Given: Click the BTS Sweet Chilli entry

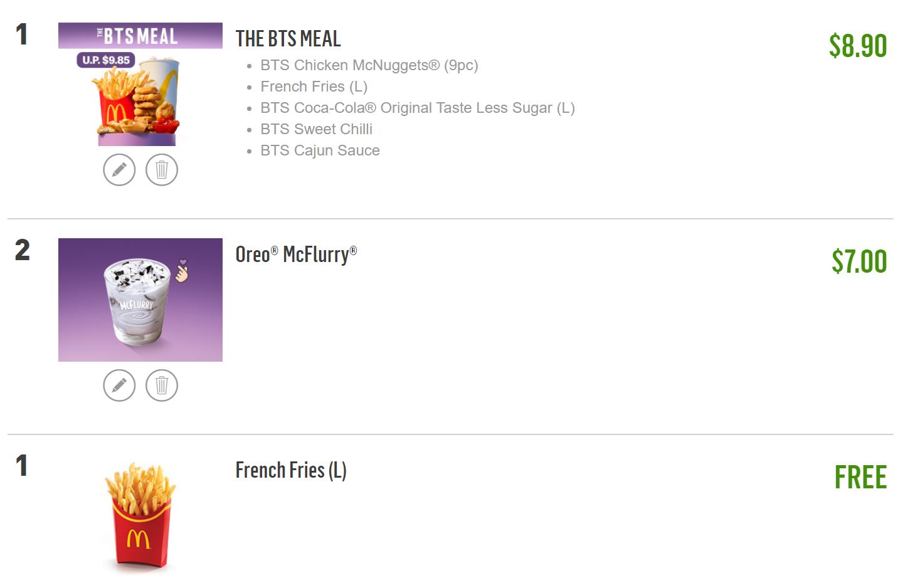Looking at the screenshot, I should pyautogui.click(x=317, y=129).
